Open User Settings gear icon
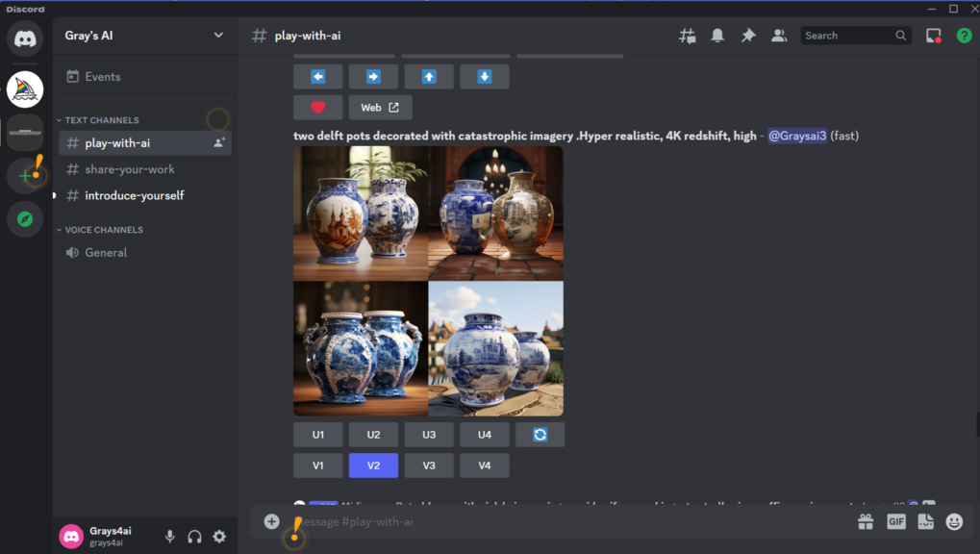 pos(219,537)
